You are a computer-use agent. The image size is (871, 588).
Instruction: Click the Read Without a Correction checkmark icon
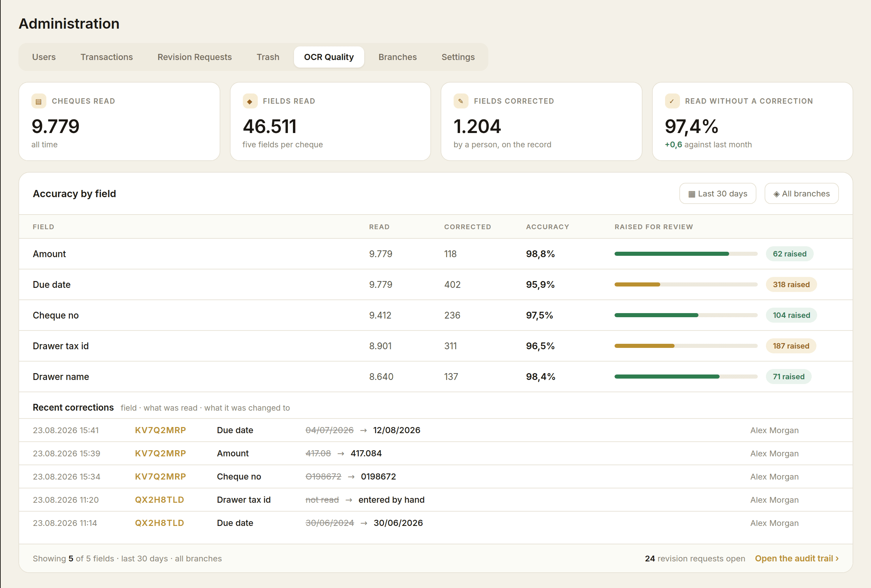point(672,101)
